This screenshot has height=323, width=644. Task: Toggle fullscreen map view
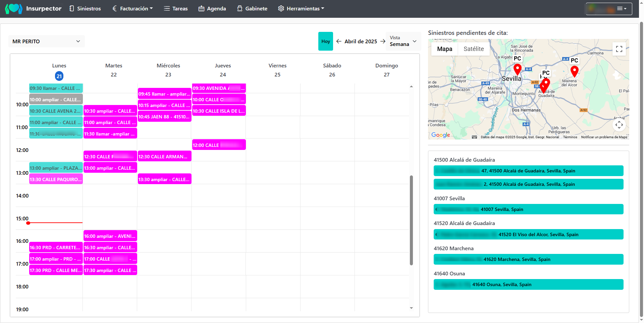(x=619, y=49)
